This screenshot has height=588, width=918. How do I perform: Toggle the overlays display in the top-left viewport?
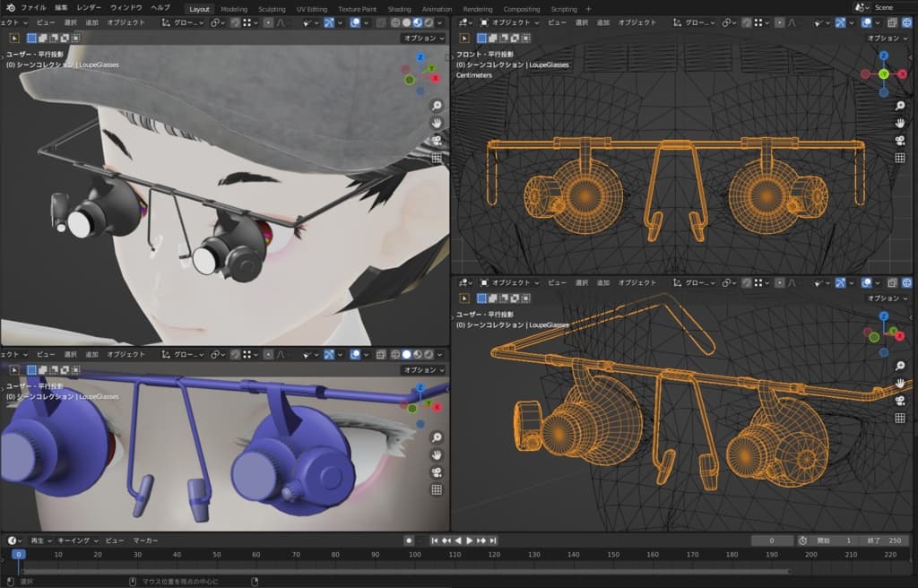(x=356, y=22)
